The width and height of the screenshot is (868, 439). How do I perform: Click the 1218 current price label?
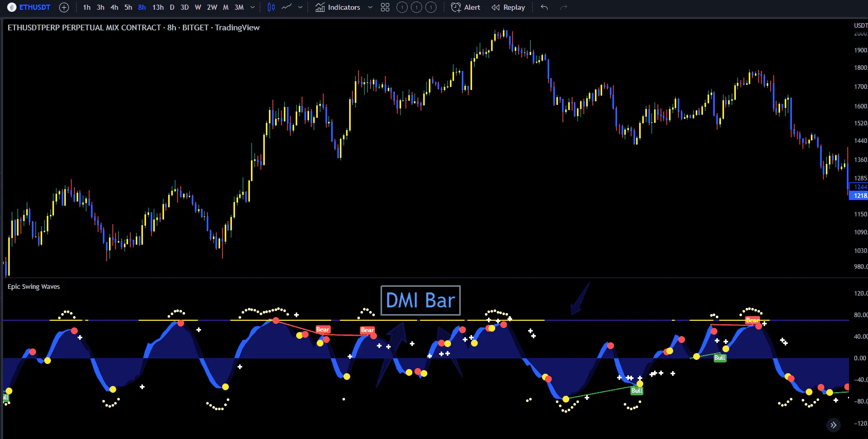point(859,196)
